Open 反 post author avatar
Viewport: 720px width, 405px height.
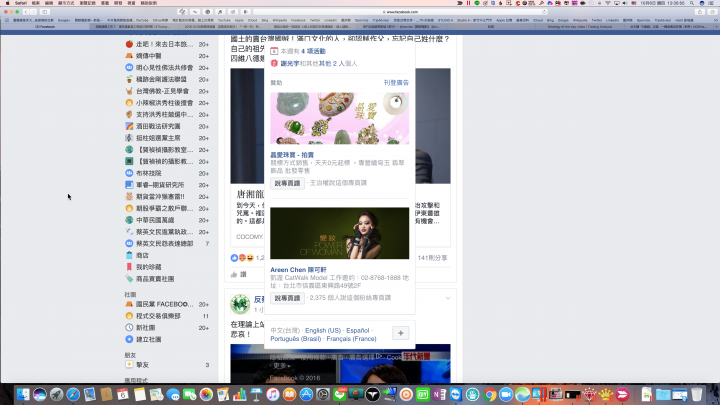240,304
